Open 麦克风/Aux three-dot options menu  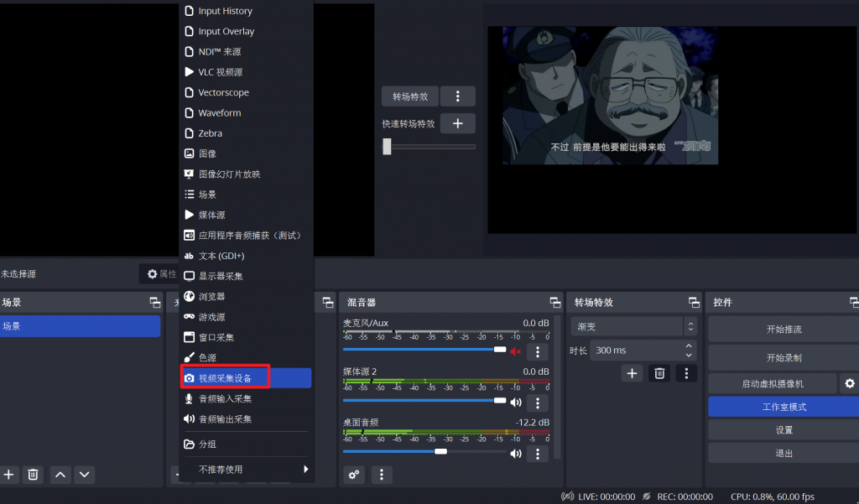click(x=538, y=351)
